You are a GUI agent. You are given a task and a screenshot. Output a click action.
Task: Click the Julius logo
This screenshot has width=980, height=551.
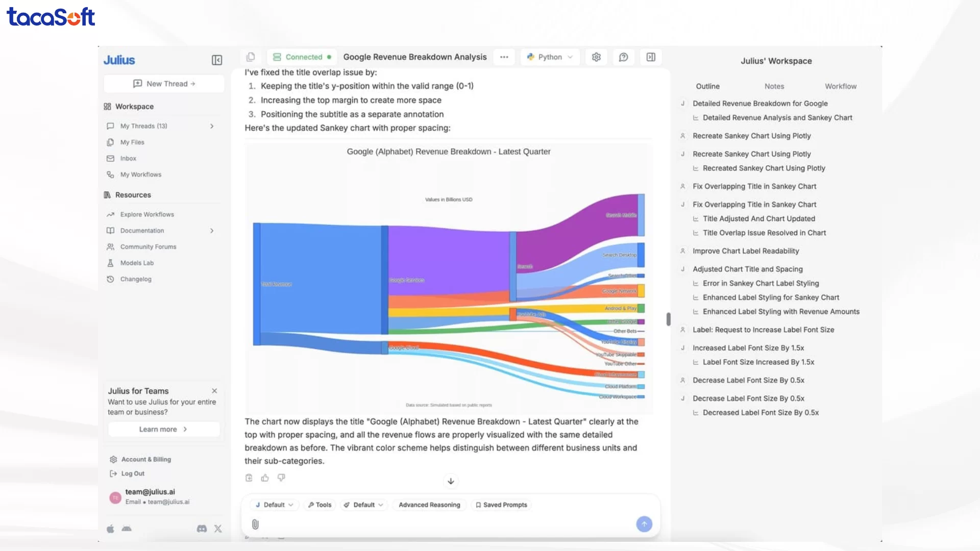pos(119,60)
